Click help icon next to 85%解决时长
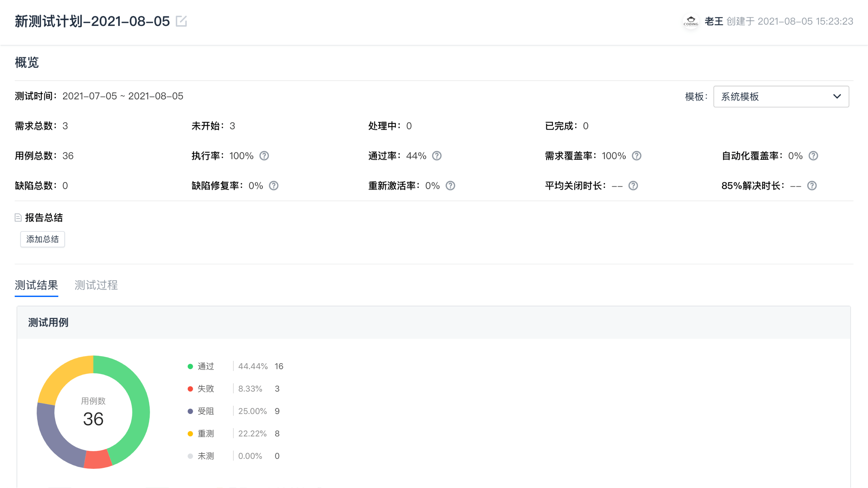The image size is (868, 488). click(x=812, y=186)
